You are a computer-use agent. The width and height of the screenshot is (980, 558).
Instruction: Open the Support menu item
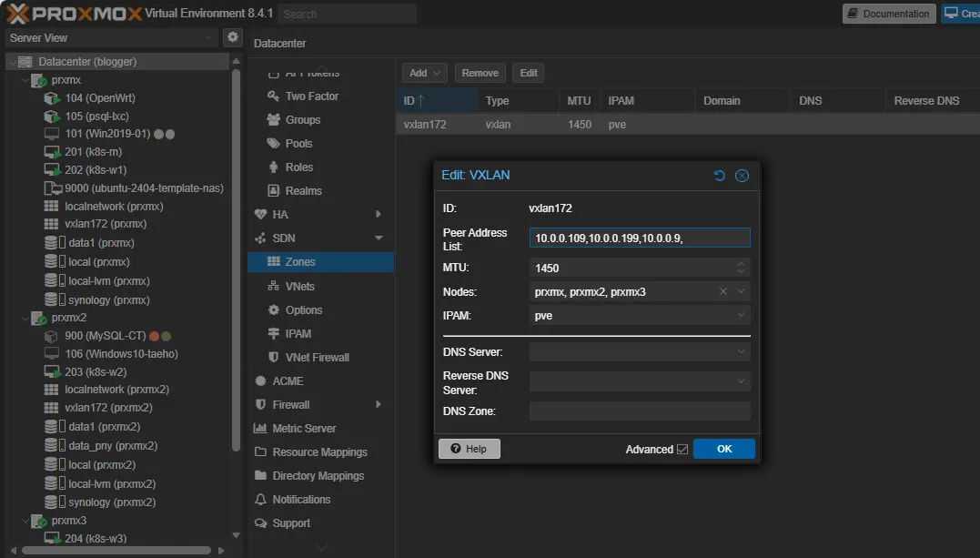[320, 523]
